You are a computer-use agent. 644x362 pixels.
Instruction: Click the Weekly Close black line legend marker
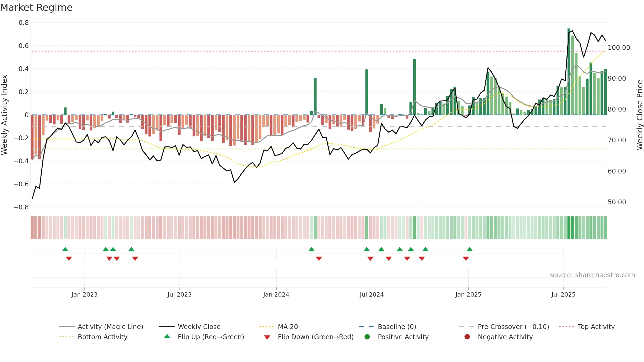point(167,327)
